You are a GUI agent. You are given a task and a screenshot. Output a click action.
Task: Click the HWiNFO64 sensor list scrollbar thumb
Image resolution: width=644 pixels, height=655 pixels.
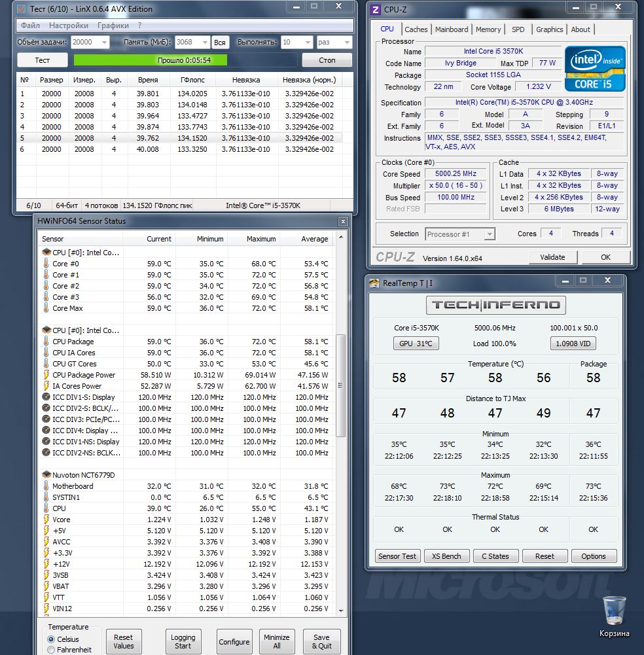tap(340, 385)
